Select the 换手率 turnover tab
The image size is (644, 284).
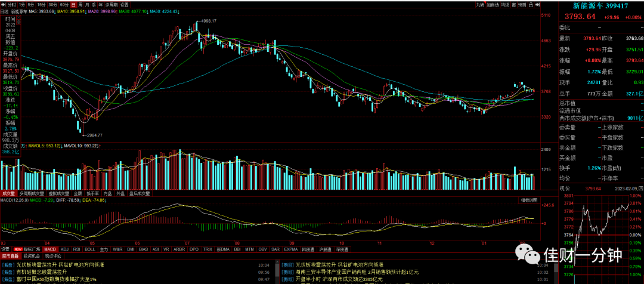(93, 193)
